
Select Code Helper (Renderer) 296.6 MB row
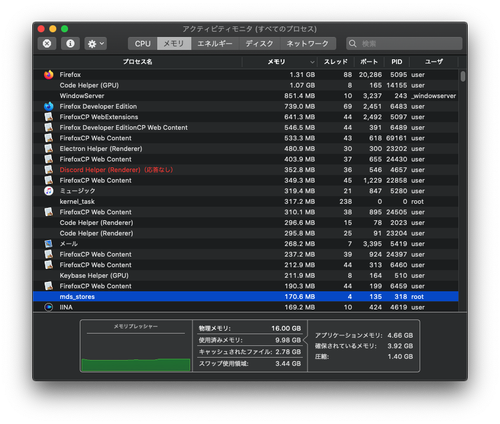coord(246,223)
